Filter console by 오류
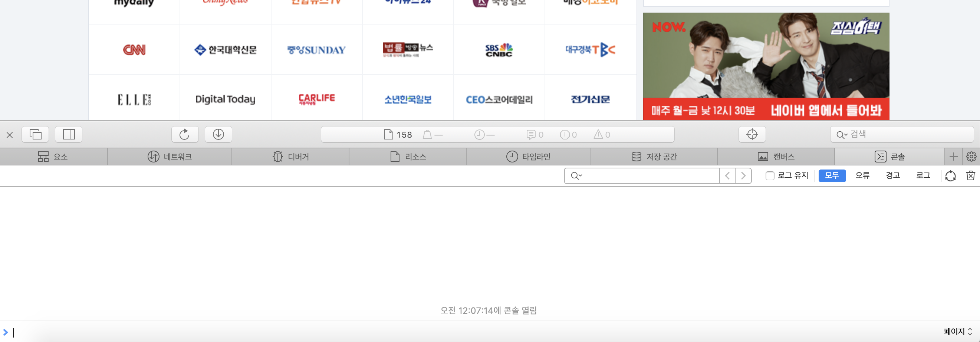Viewport: 980px width, 342px height. point(862,176)
